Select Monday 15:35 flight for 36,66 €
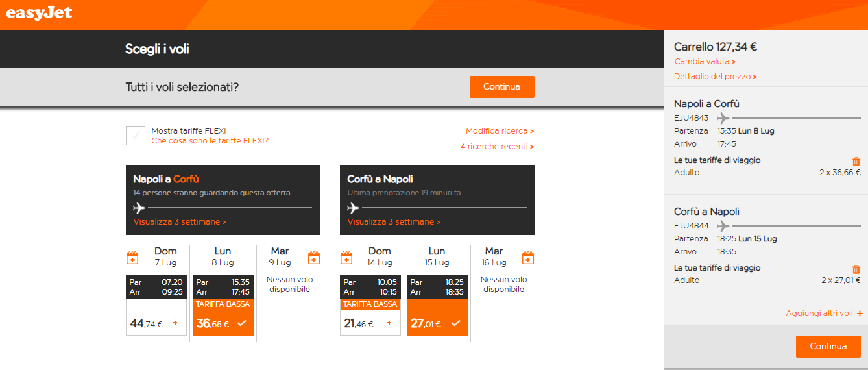Screen dimensions: 868x370 (223, 305)
